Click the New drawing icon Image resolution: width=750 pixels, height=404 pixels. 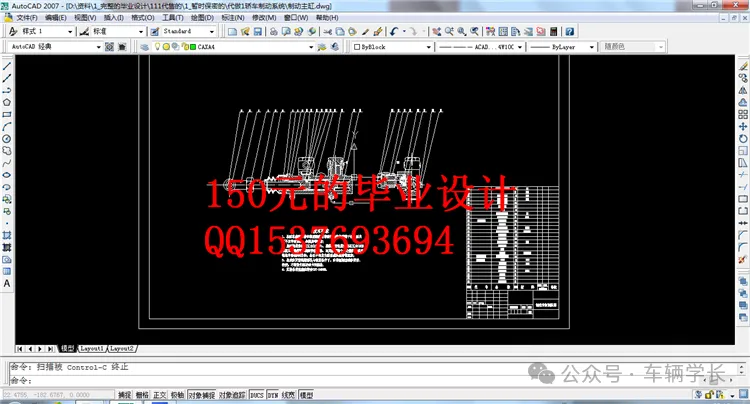pos(232,32)
